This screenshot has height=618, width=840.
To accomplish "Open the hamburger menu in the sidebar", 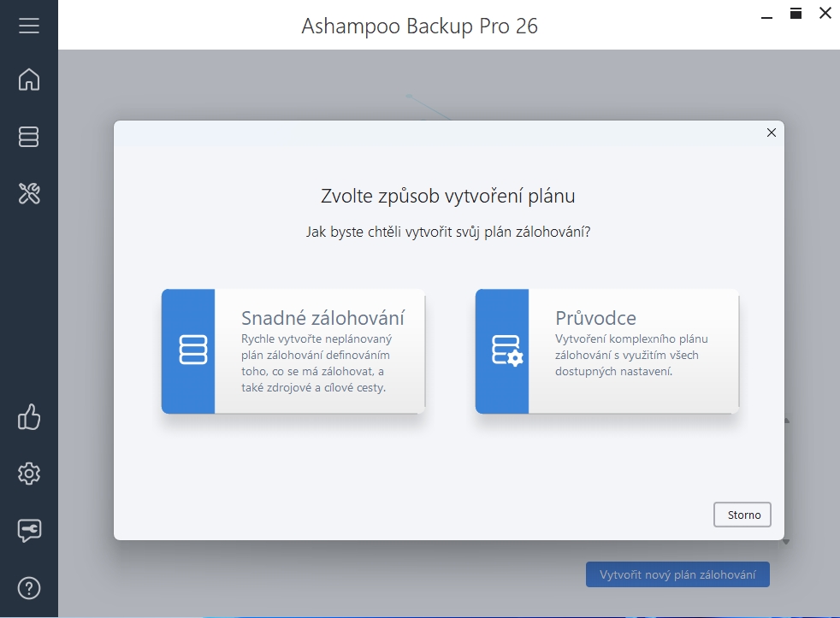I will [x=29, y=26].
